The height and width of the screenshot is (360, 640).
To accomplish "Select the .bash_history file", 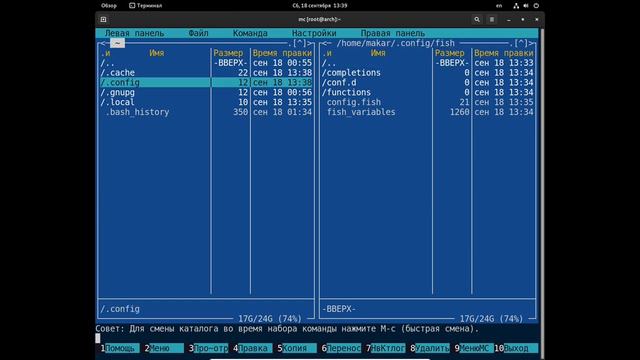I will 206,112.
